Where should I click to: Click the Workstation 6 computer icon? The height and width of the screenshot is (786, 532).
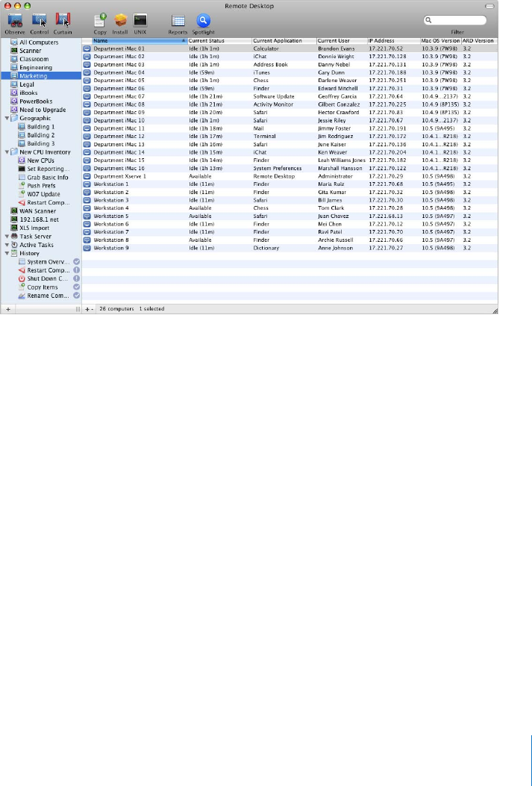(x=87, y=224)
